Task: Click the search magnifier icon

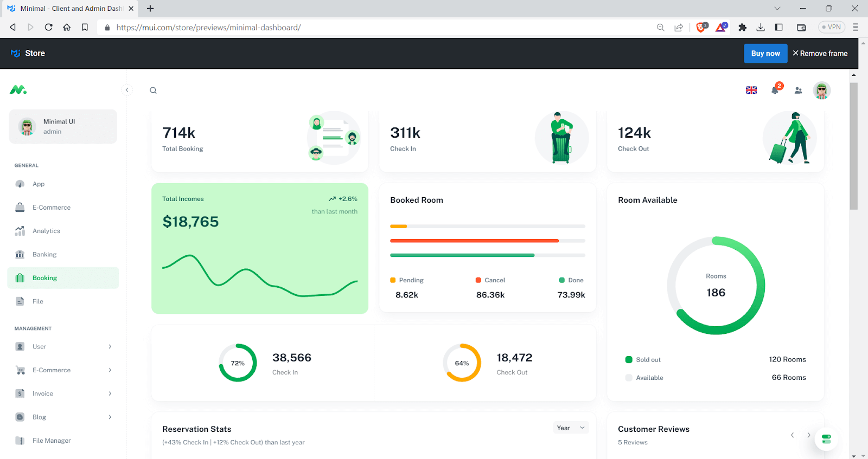Action: 153,90
